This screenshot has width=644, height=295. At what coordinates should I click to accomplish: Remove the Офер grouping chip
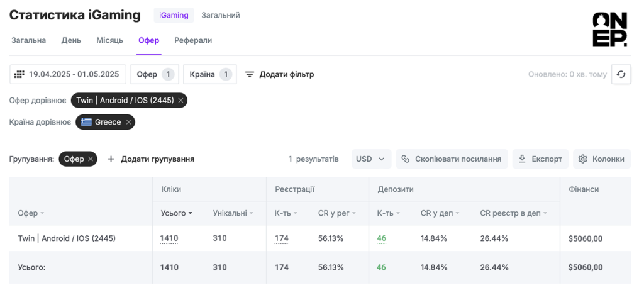pyautogui.click(x=91, y=159)
